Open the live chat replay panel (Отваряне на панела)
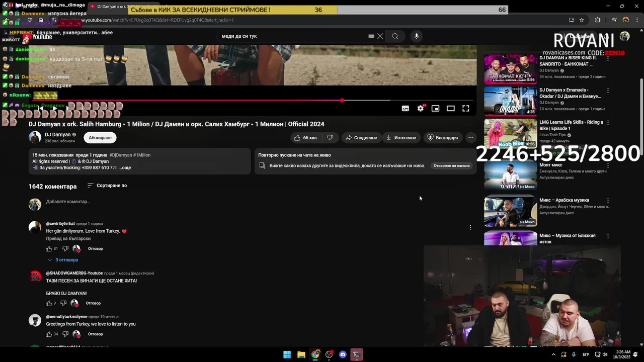 click(451, 165)
